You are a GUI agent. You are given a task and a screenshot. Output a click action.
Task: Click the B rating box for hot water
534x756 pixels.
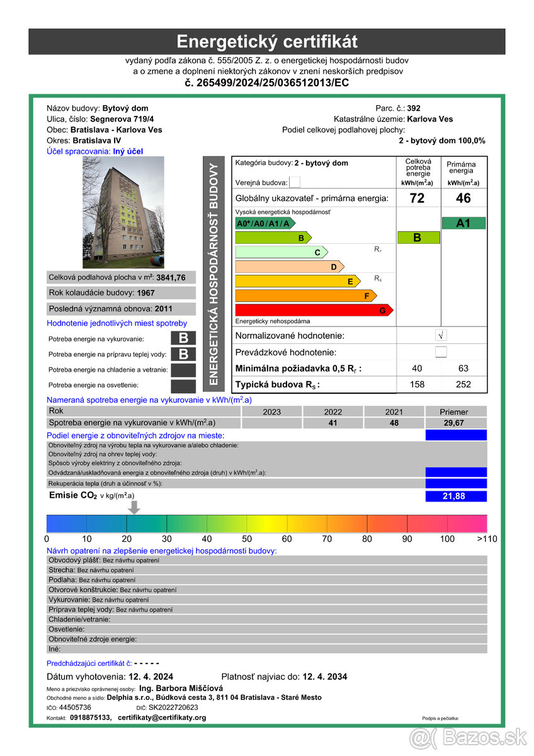click(183, 354)
